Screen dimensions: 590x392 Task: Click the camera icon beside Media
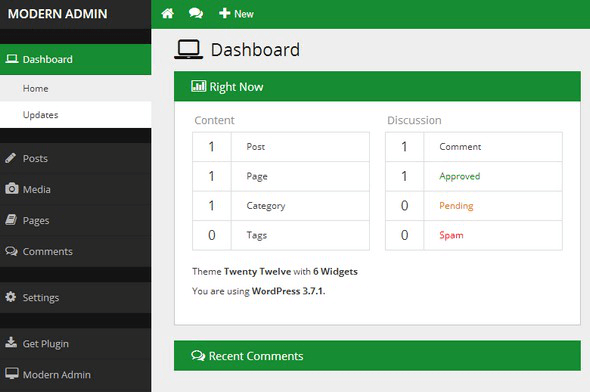pos(11,188)
